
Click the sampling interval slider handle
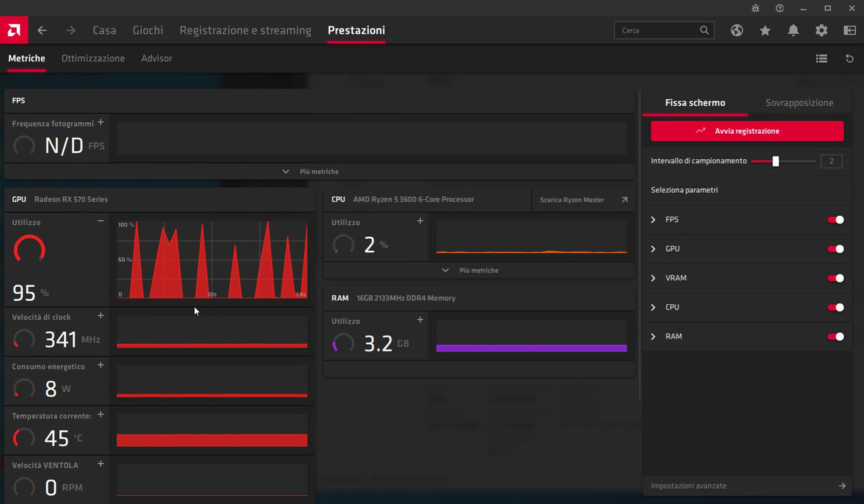click(776, 161)
